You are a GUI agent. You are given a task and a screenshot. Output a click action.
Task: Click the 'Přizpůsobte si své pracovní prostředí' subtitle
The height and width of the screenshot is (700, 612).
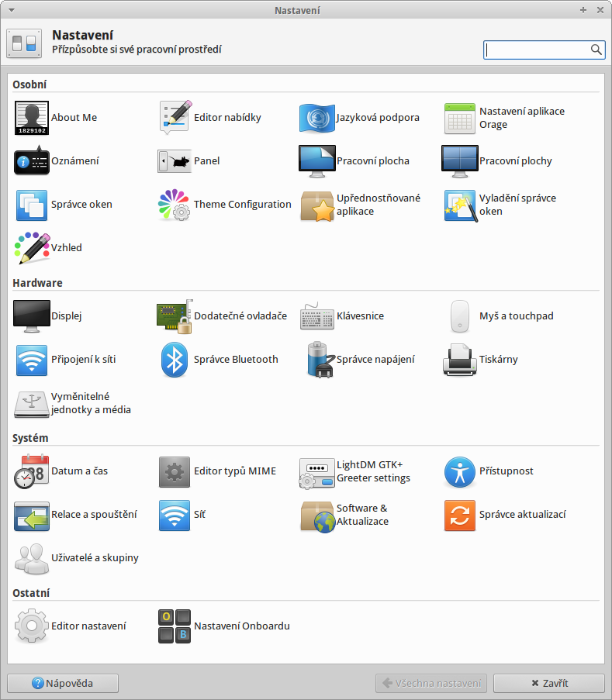[x=137, y=50]
